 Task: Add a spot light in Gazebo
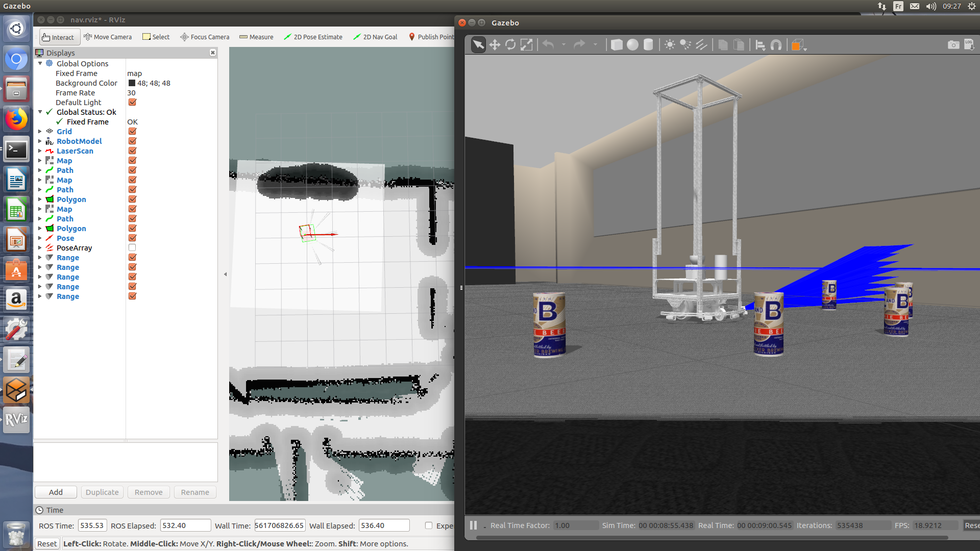[x=685, y=45]
